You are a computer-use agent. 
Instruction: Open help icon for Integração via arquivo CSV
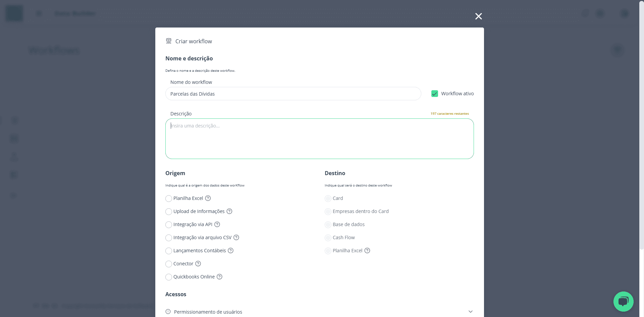[x=236, y=237]
